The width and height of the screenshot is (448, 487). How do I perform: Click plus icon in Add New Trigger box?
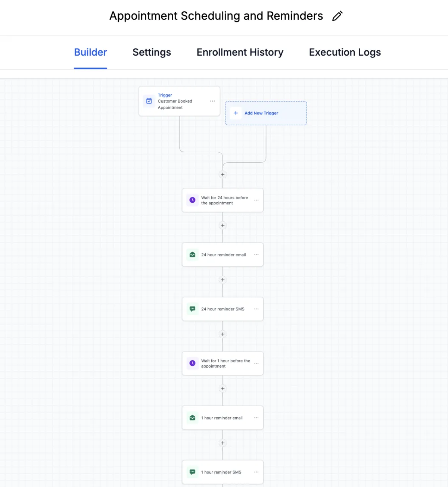click(236, 113)
